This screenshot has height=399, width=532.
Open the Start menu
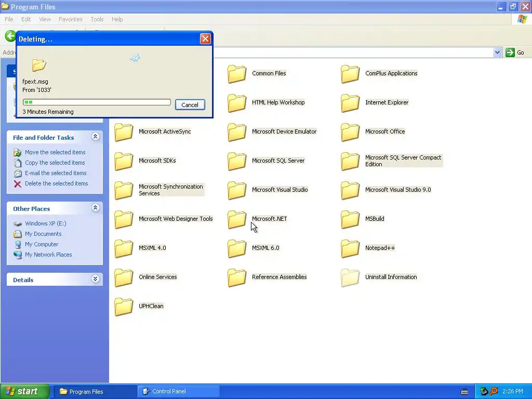pos(25,392)
